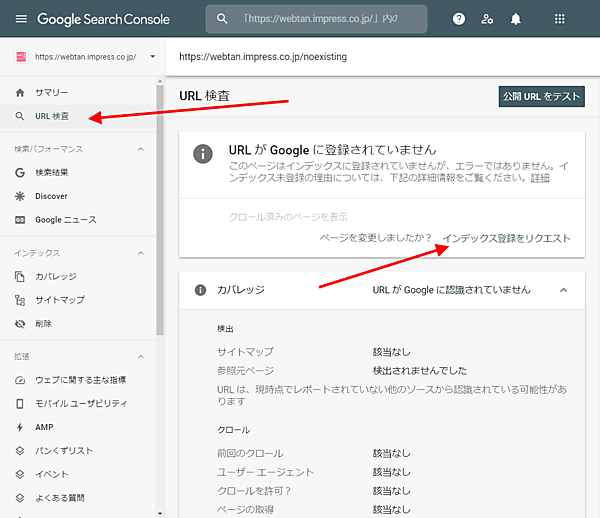Click インデックス登録をリクエスト link

coord(506,238)
